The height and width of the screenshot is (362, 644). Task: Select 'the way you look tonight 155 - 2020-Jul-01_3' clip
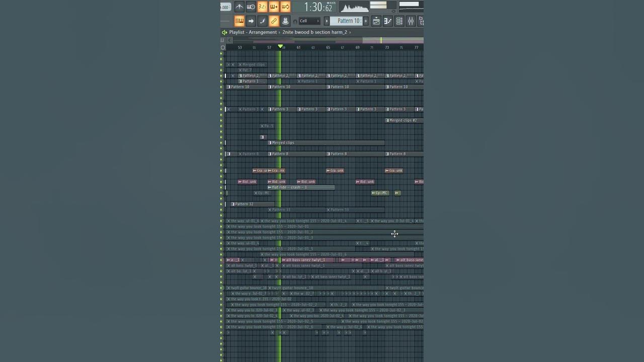(x=325, y=238)
